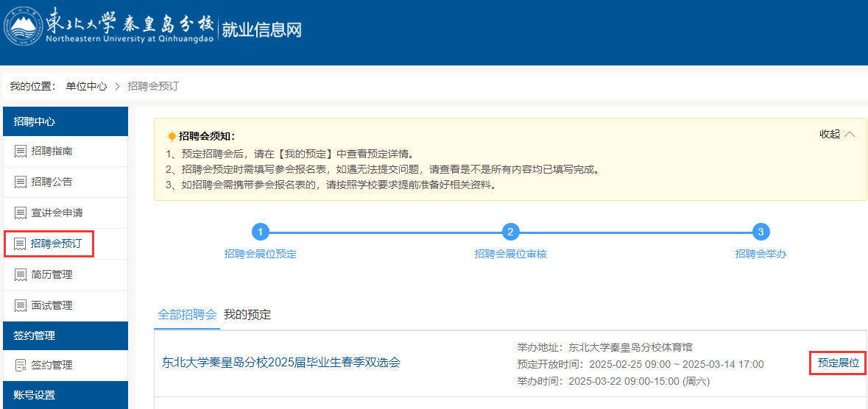868x409 pixels.
Task: Click notice line 2 about 参会报名表
Action: [383, 168]
